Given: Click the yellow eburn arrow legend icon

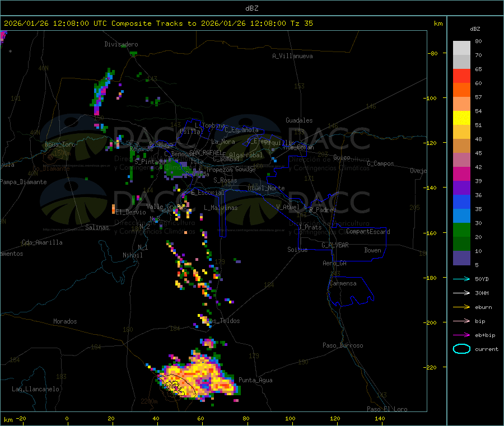Looking at the screenshot, I should tap(461, 307).
